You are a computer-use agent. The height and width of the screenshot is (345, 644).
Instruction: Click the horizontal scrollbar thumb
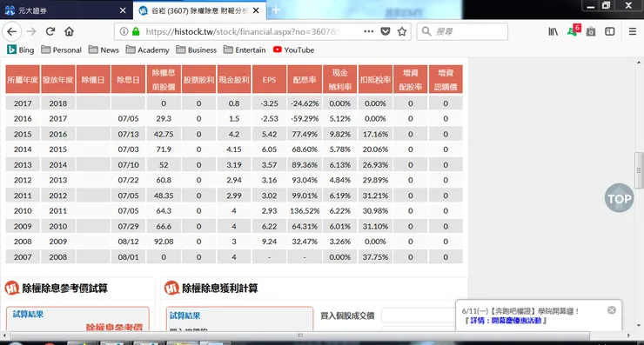click(x=300, y=335)
